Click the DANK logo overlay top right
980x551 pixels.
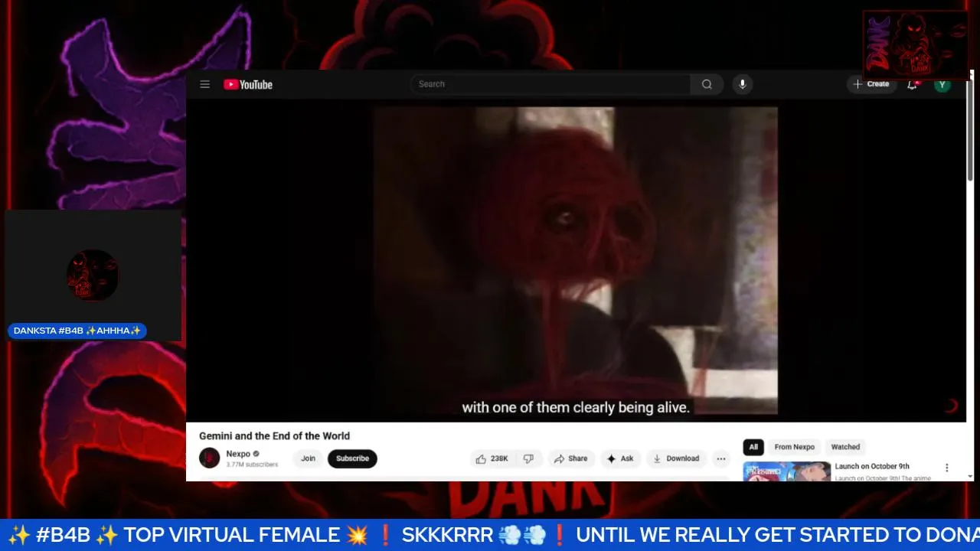(916, 45)
